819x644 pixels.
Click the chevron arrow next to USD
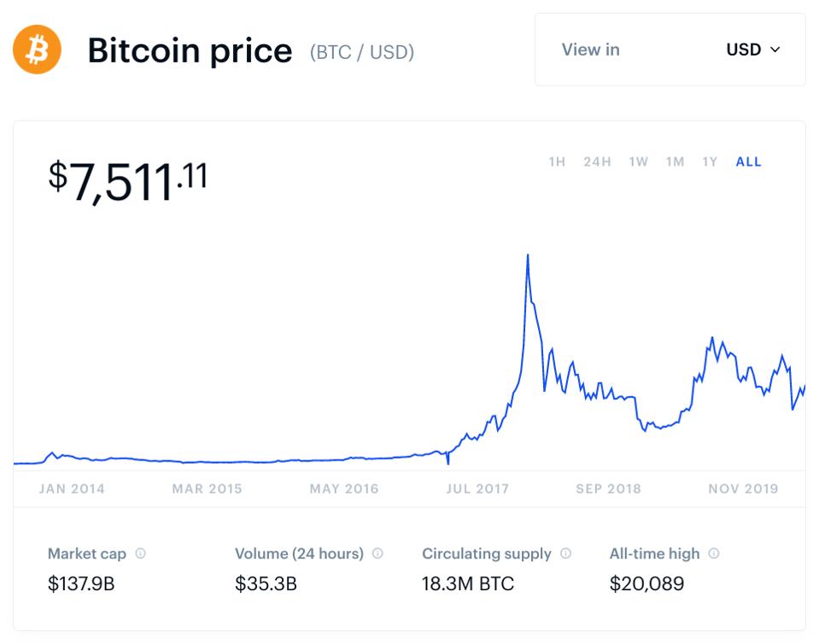pos(775,50)
